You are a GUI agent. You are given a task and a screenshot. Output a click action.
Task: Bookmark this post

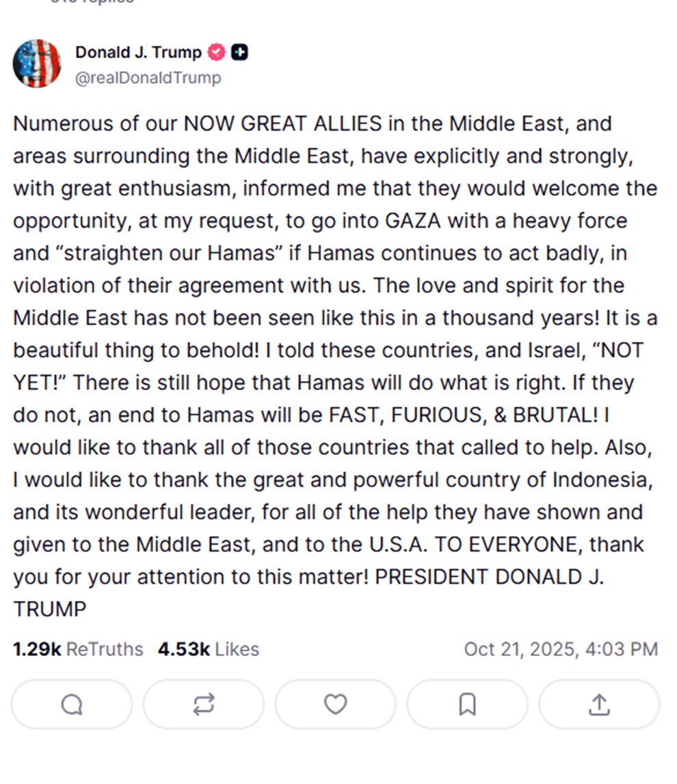point(467,704)
